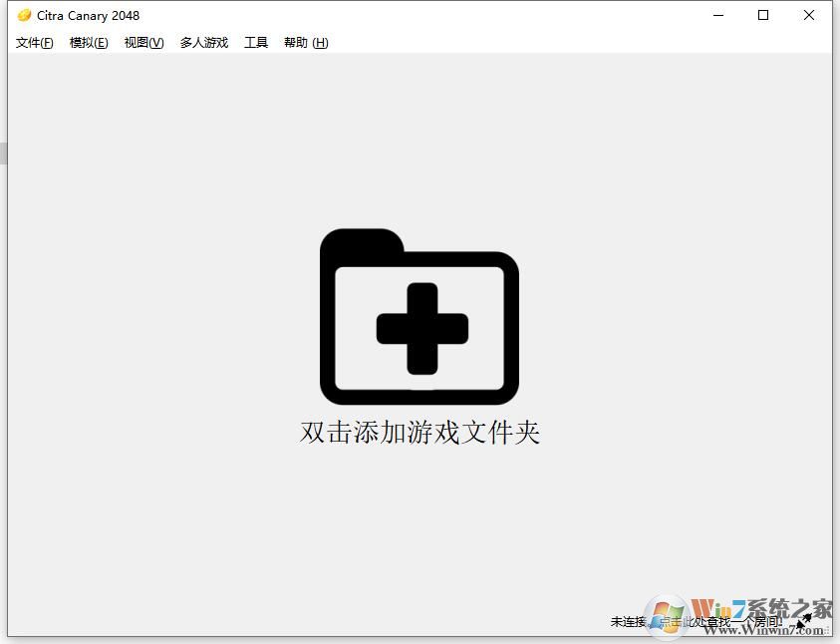
Task: Close the Citra Canary window
Action: click(x=809, y=15)
